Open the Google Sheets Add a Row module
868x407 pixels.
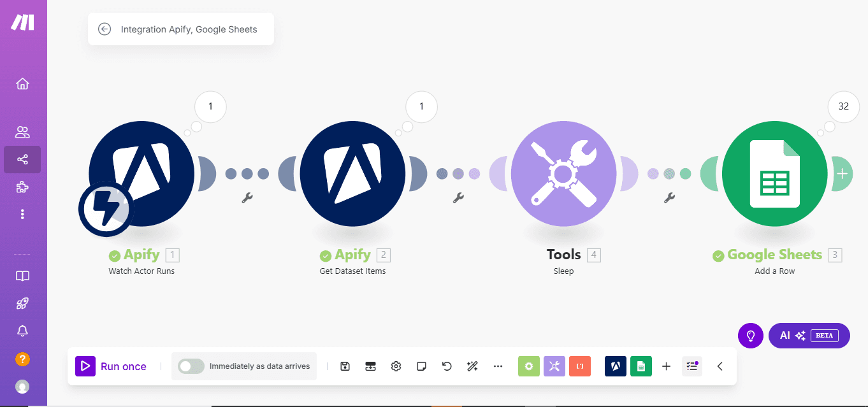[x=775, y=173]
